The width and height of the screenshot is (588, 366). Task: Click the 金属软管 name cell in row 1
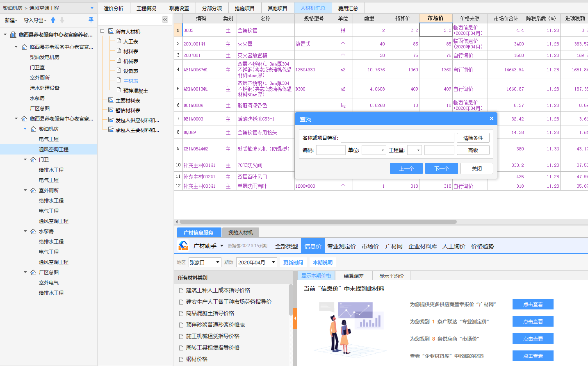pyautogui.click(x=266, y=30)
